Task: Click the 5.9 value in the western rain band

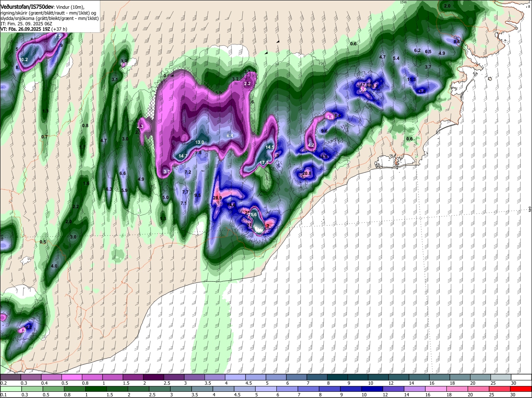Action: (x=124, y=190)
